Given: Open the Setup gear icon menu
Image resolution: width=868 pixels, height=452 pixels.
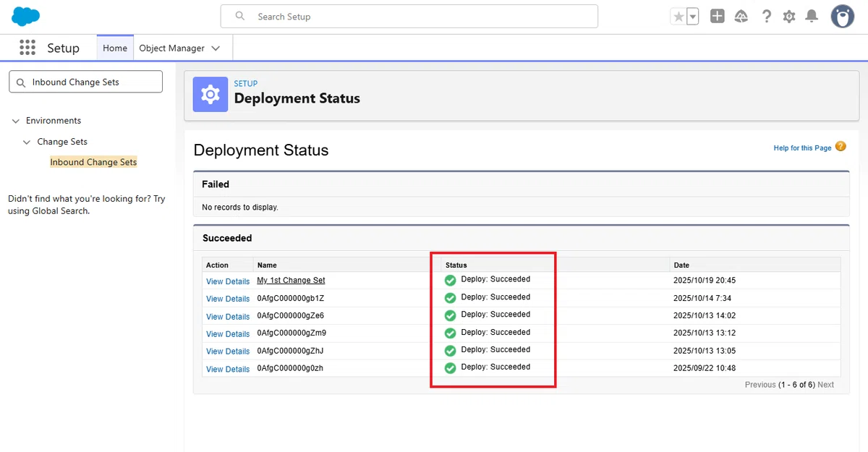Looking at the screenshot, I should pyautogui.click(x=789, y=16).
